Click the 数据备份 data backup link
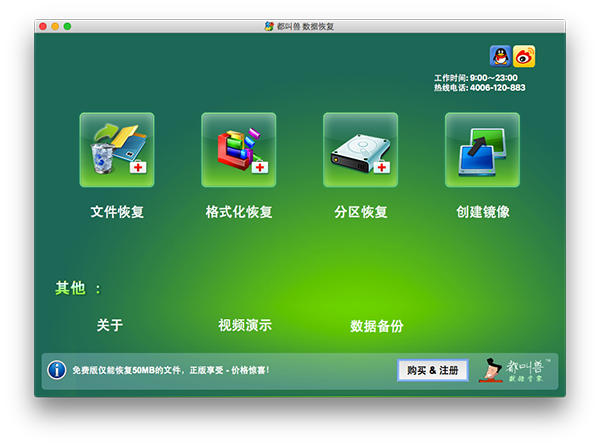 tap(377, 326)
